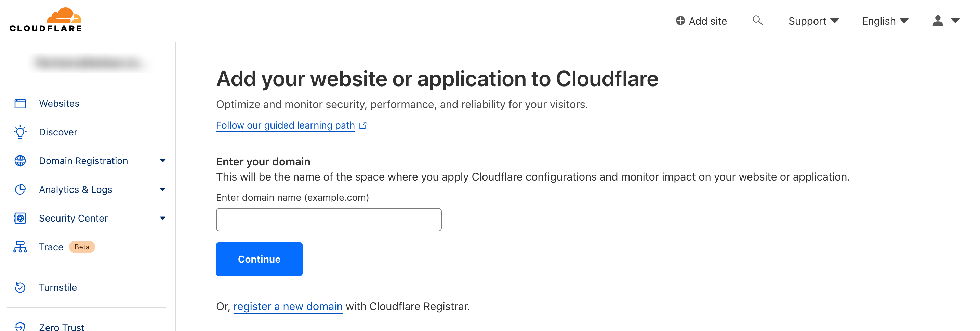Click the Cloudflare logo
The height and width of the screenshot is (331, 980).
tap(46, 20)
